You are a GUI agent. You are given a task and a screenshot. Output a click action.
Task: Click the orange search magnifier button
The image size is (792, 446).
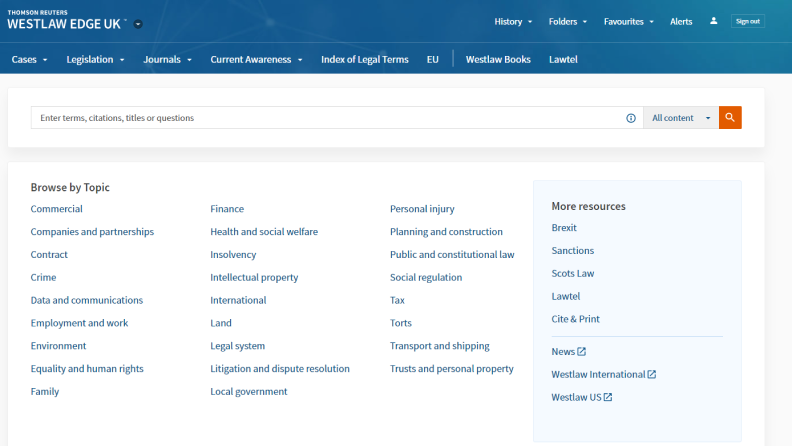click(730, 118)
